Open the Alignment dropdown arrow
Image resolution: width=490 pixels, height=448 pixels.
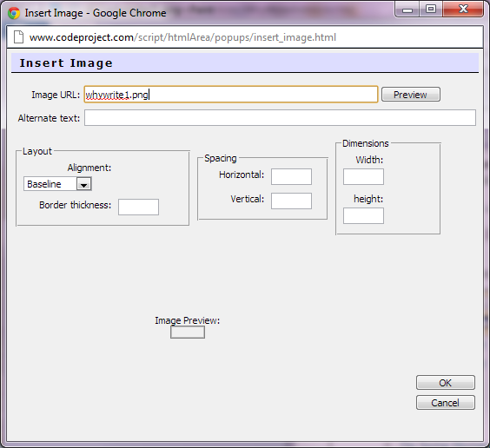click(83, 184)
